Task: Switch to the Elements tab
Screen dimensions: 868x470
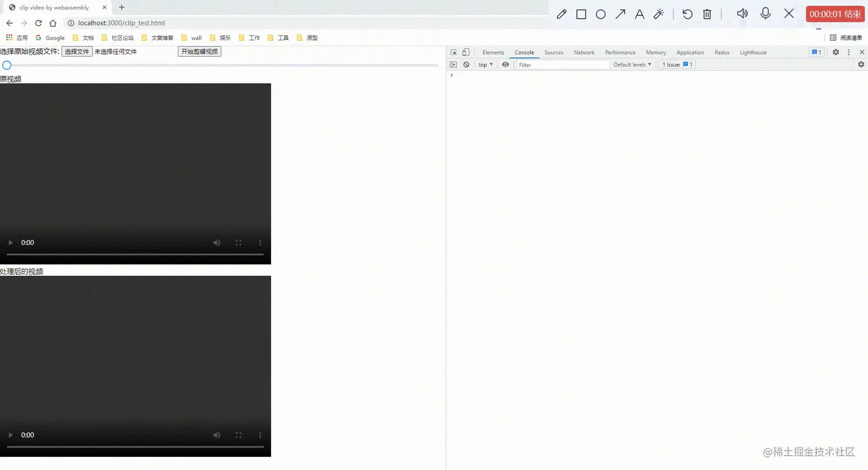Action: point(493,52)
